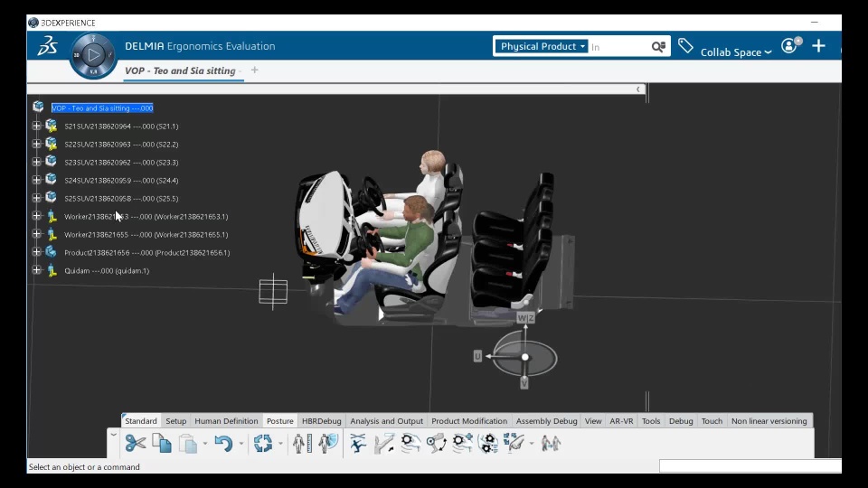Collapse the action bar chevron
The image size is (868, 488).
tap(114, 436)
